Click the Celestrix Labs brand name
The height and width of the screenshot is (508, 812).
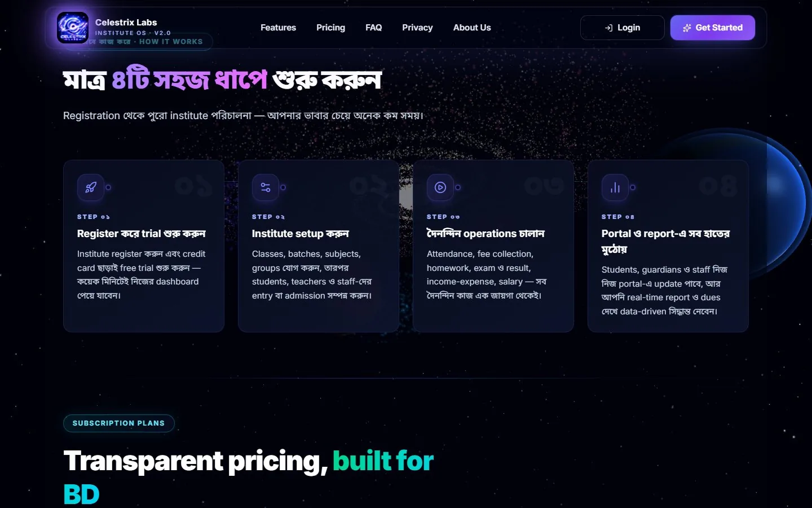click(x=126, y=22)
